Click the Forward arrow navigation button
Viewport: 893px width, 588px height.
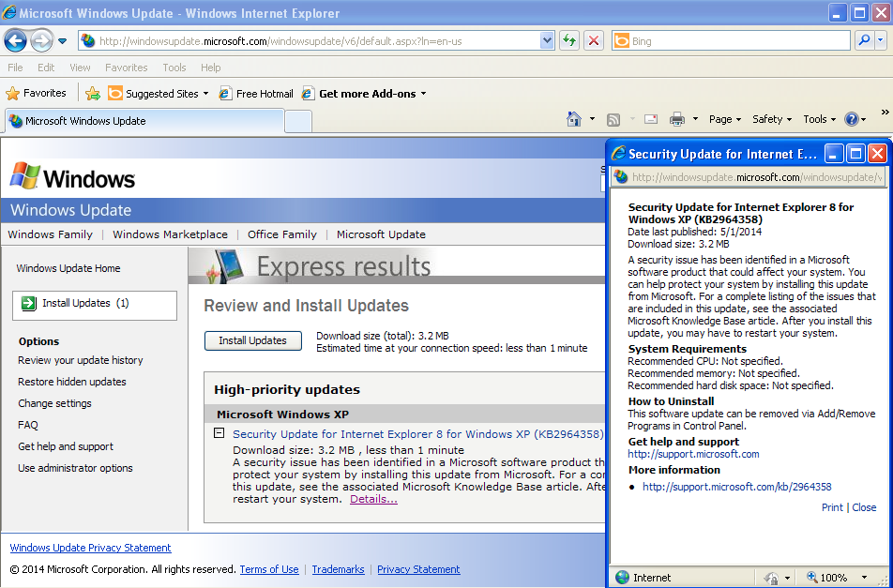pos(41,41)
